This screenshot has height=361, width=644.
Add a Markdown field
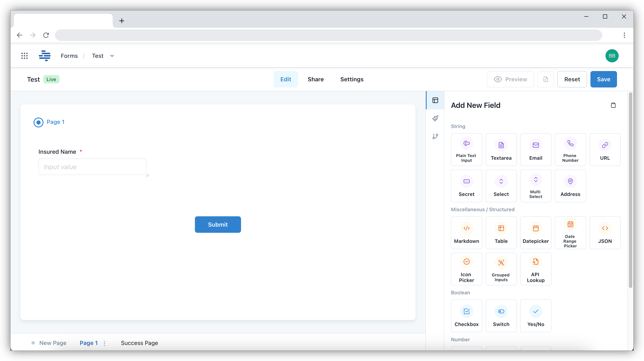[x=466, y=233]
